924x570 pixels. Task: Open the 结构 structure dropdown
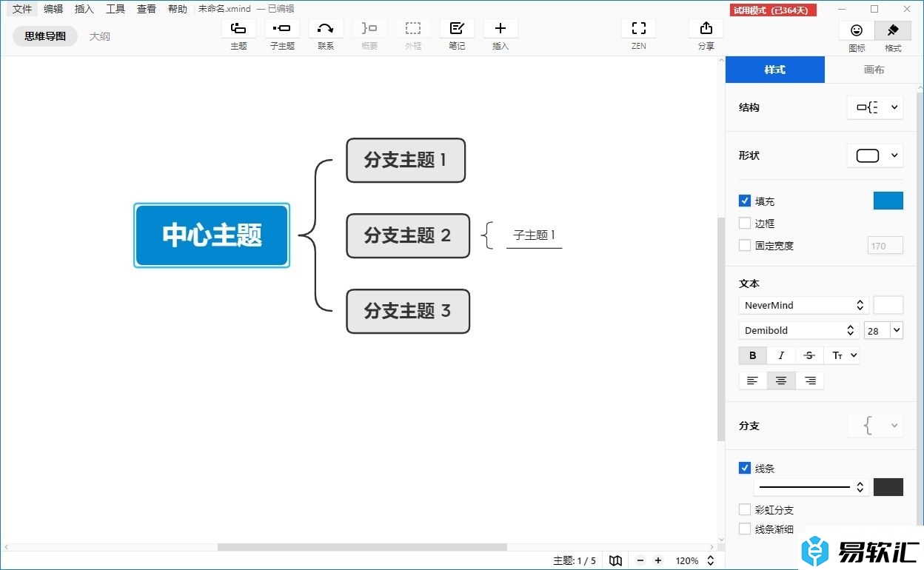(875, 107)
